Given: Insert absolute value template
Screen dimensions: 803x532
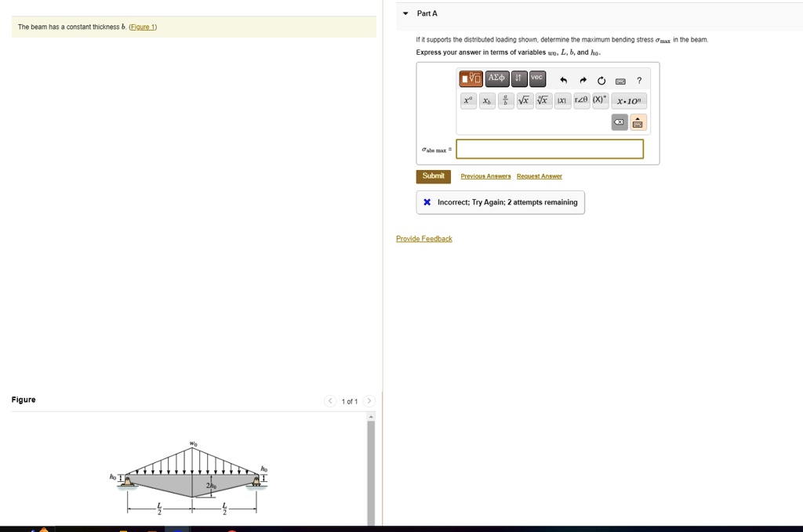Looking at the screenshot, I should coord(562,101).
